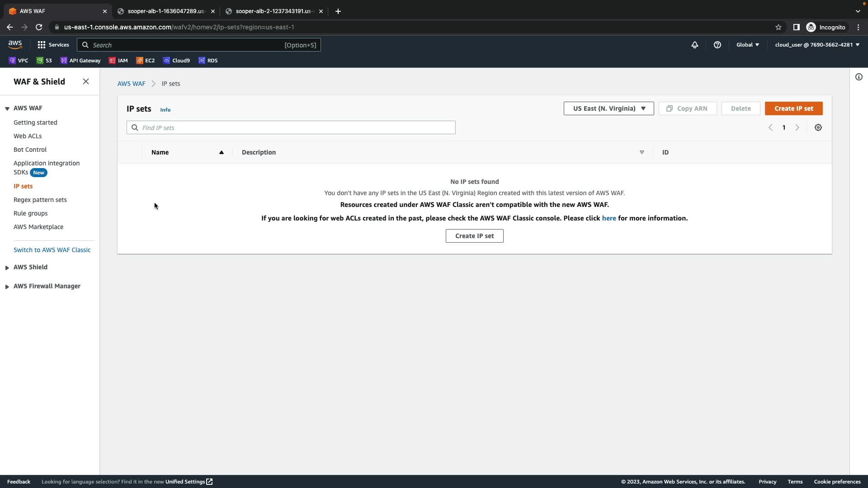Switch to the sooper-alb-1 browser tab
Screen dimensions: 868x488
coord(165,11)
